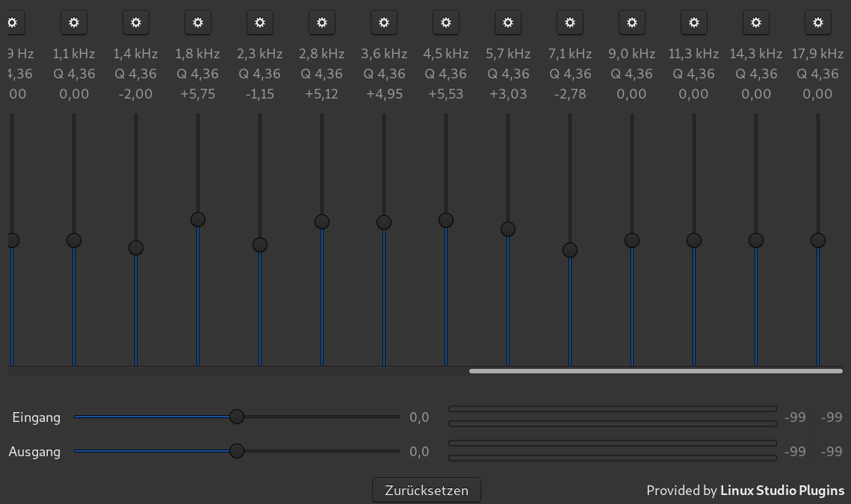Click the 1,4 kHz gain slider handle
The image size is (851, 504).
click(x=135, y=248)
